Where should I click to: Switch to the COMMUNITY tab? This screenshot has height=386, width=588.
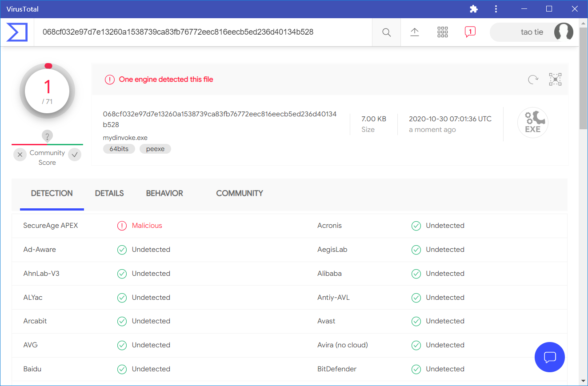click(240, 193)
